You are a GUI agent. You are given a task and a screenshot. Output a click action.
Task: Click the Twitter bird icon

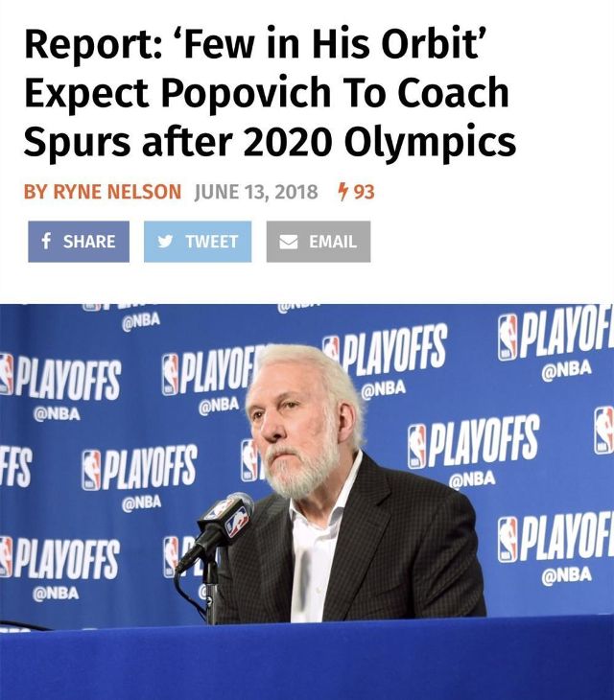coord(165,242)
